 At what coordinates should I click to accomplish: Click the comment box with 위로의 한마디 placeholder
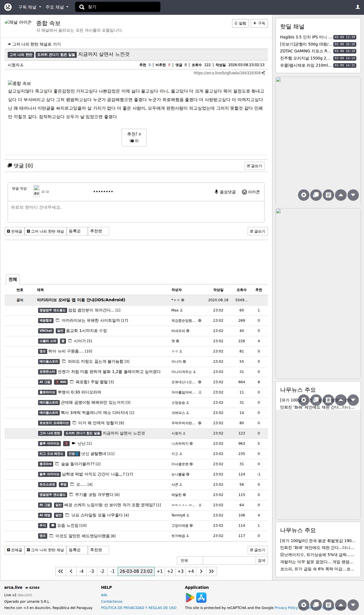coord(136,212)
